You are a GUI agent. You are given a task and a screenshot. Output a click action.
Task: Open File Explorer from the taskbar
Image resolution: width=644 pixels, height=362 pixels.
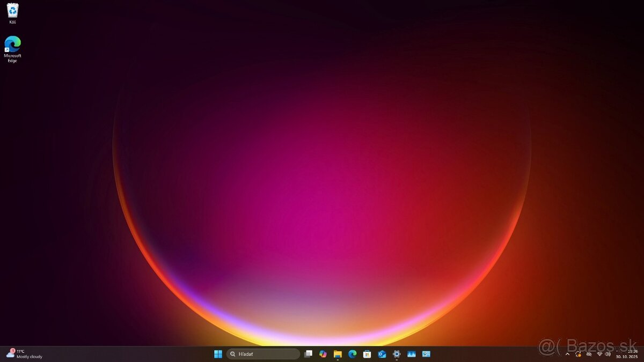(338, 354)
